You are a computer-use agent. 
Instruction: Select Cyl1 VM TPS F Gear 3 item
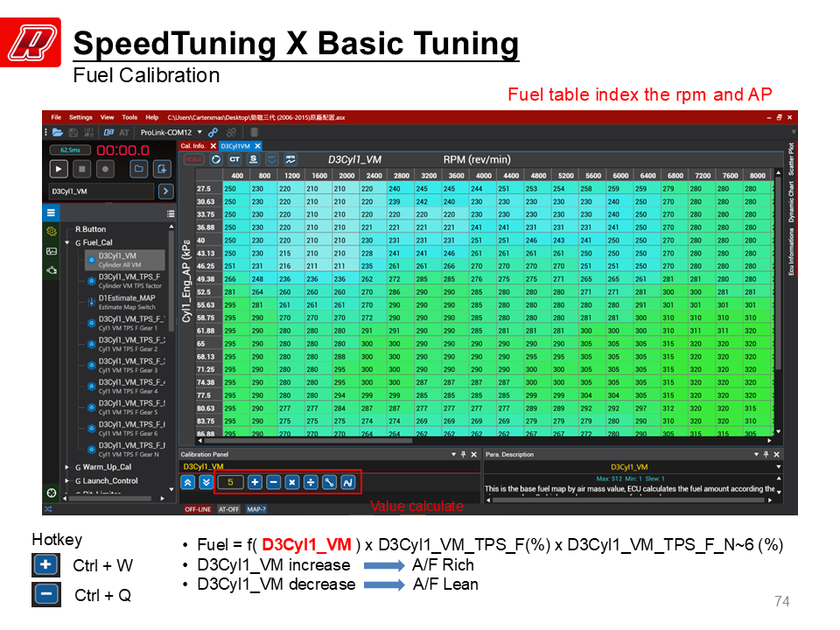coord(125,366)
